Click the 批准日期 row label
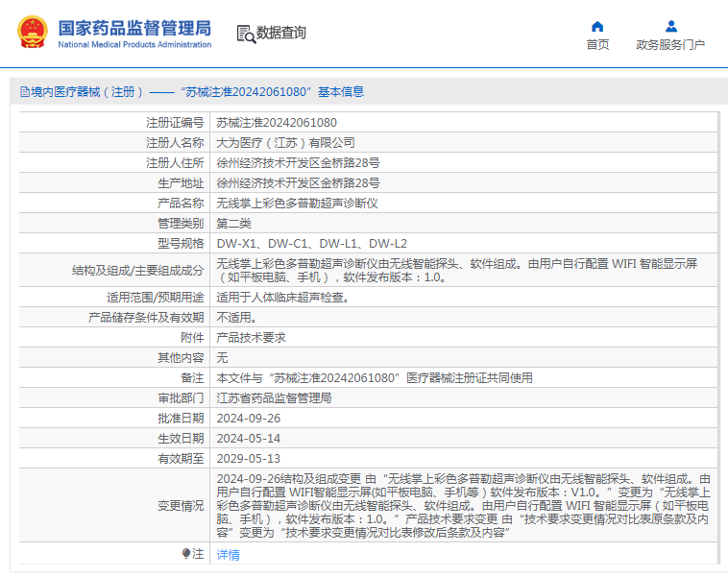Screen dimensions: 728x577 (181, 419)
